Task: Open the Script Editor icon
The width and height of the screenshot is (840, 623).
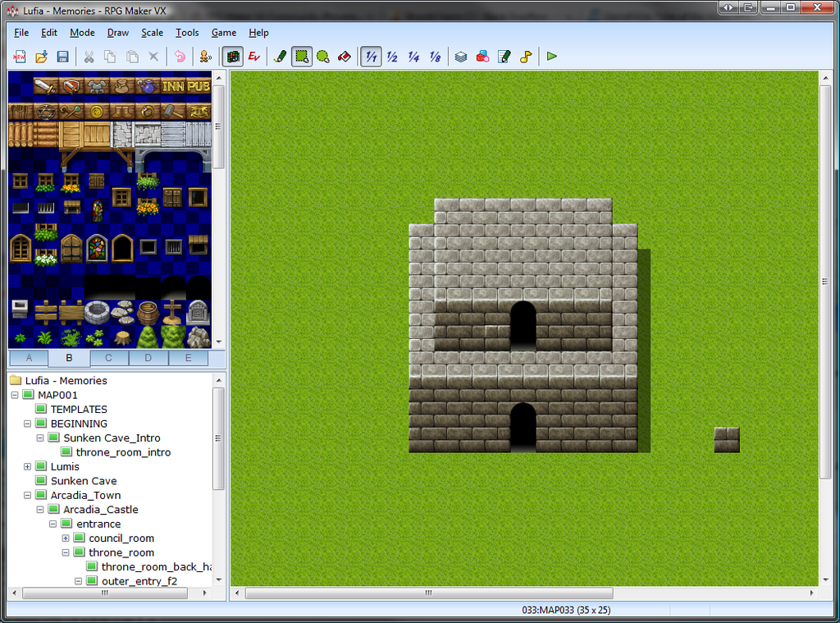Action: (x=504, y=57)
